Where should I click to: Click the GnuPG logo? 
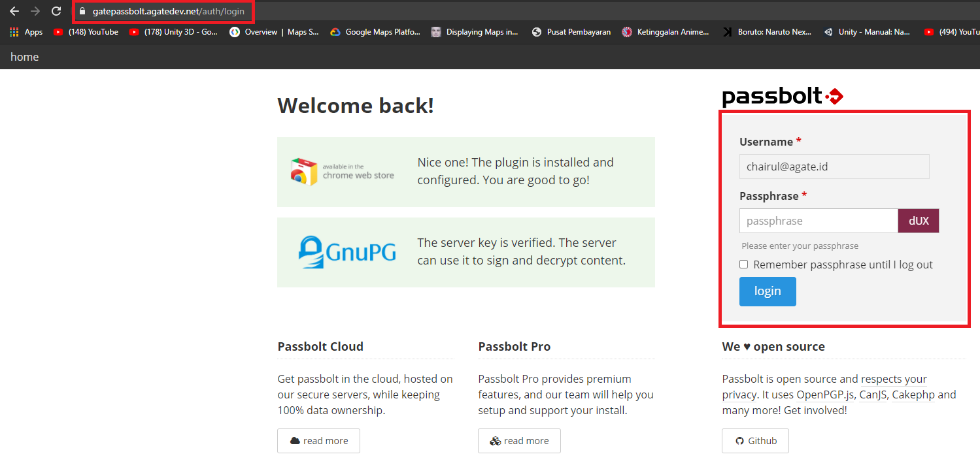347,252
